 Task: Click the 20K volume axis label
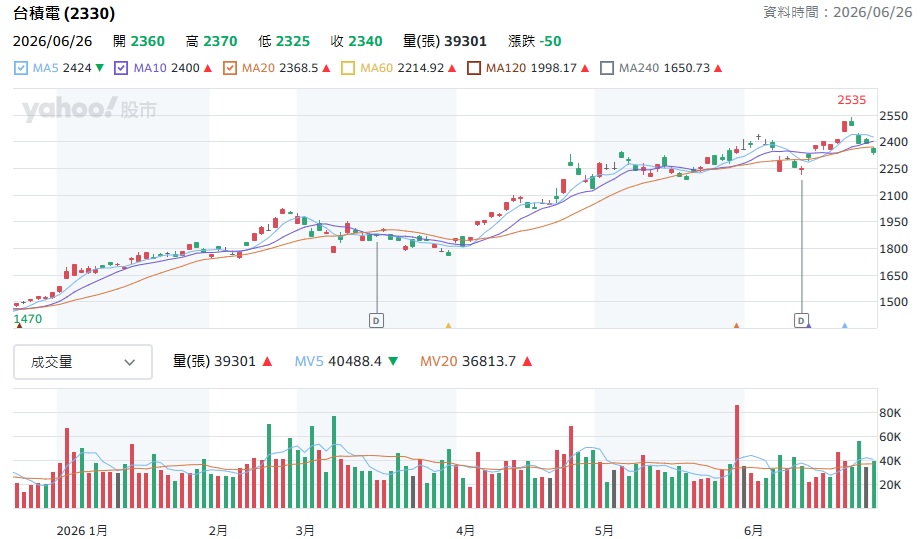890,485
